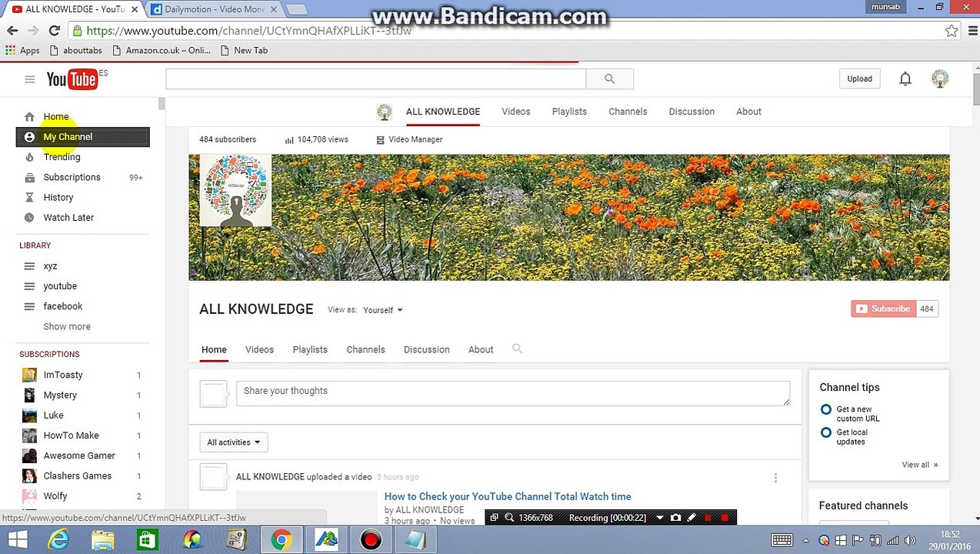
Task: Click the Home icon in sidebar
Action: pos(29,117)
